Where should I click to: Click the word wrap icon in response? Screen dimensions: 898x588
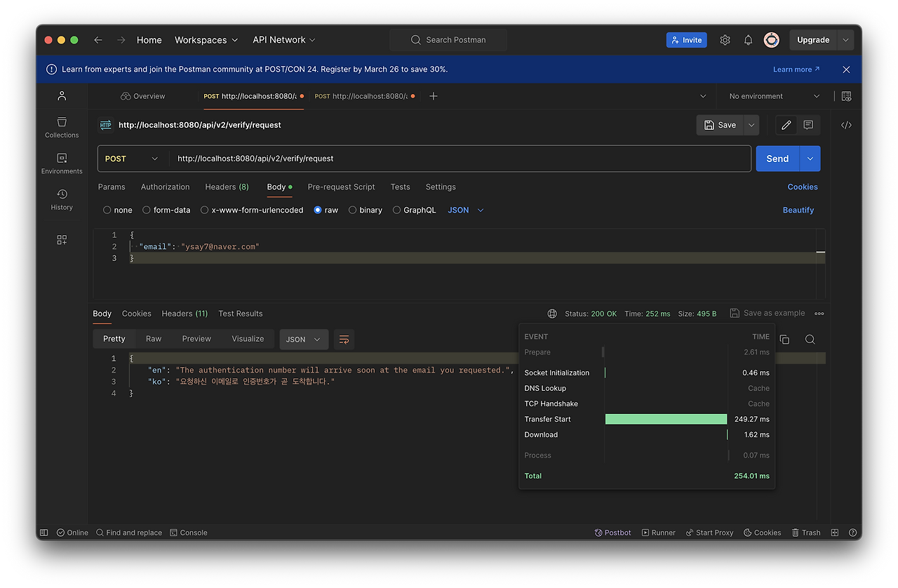point(344,339)
